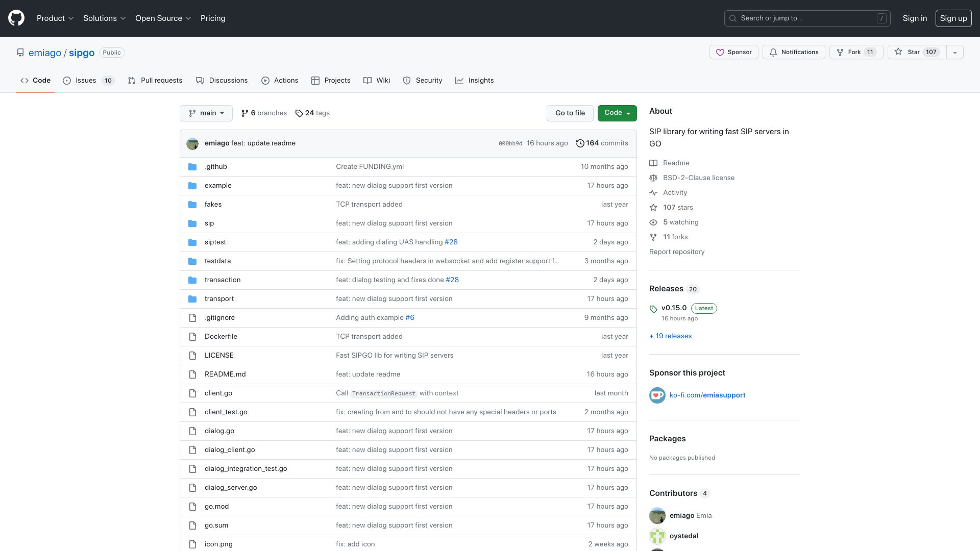
Task: Switch to the Pull requests tab
Action: (155, 81)
